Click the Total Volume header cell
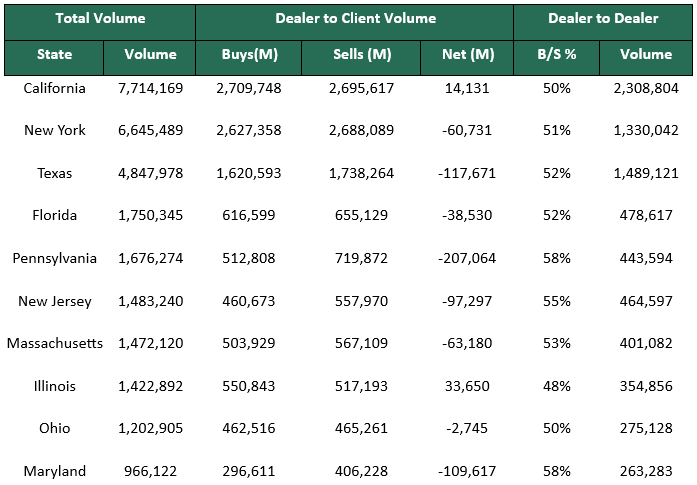 coord(100,19)
